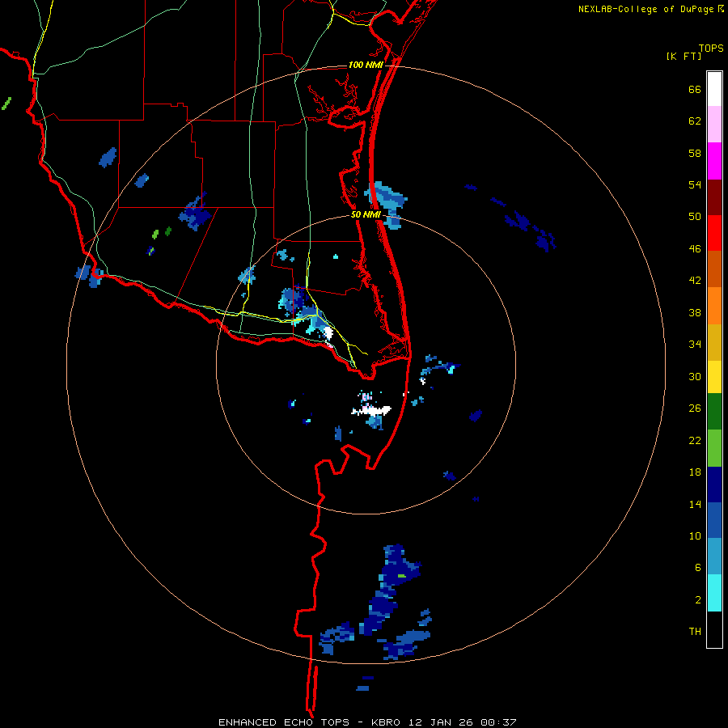This screenshot has width=728, height=728.
Task: Pick the cyan legend color swatch
Action: click(x=714, y=593)
